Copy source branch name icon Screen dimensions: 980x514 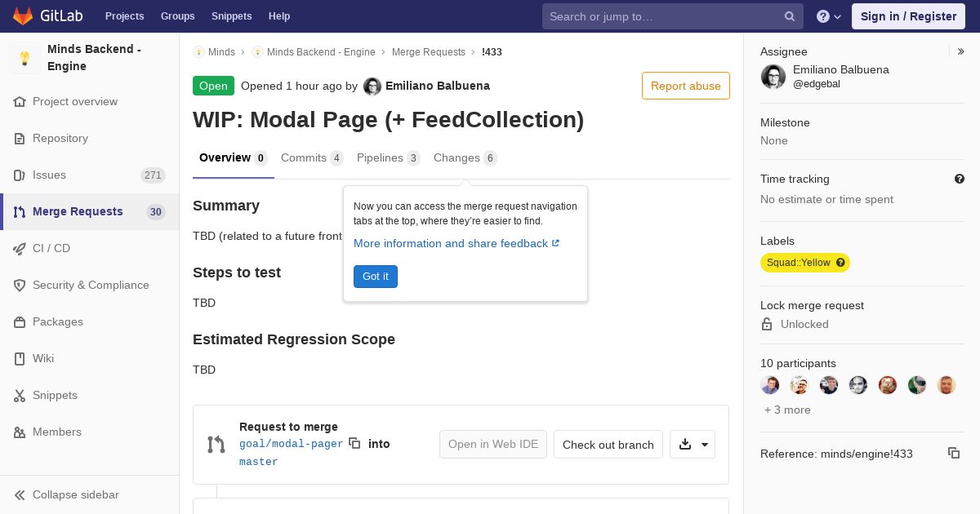point(354,443)
